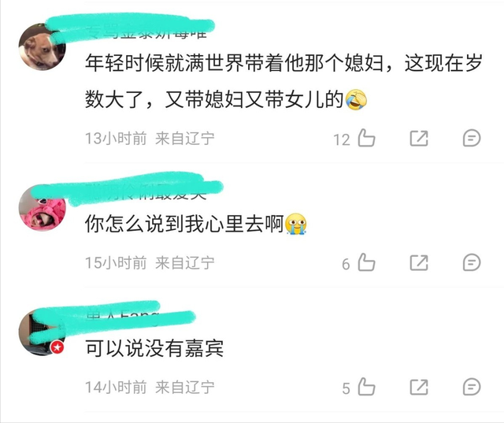Image resolution: width=504 pixels, height=423 pixels.
Task: Reply to the first comment
Action: [x=472, y=138]
